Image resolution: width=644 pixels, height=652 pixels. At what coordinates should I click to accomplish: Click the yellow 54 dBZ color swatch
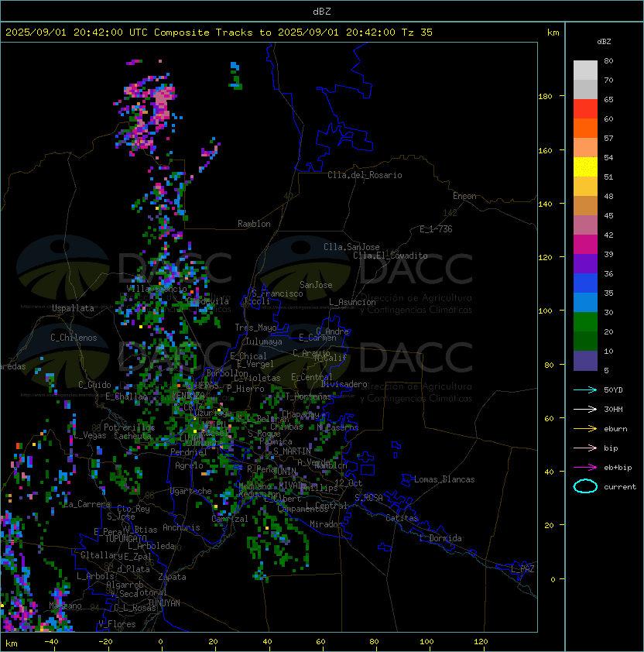coord(585,167)
